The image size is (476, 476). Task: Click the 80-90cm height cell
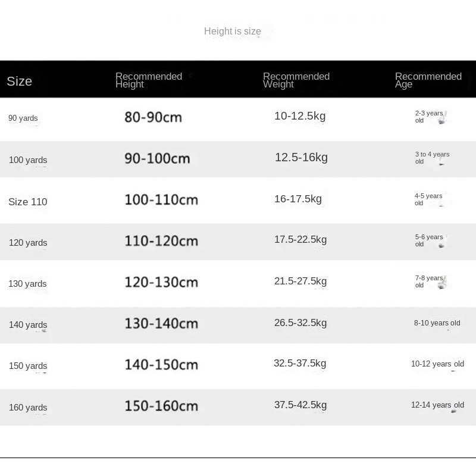point(153,117)
